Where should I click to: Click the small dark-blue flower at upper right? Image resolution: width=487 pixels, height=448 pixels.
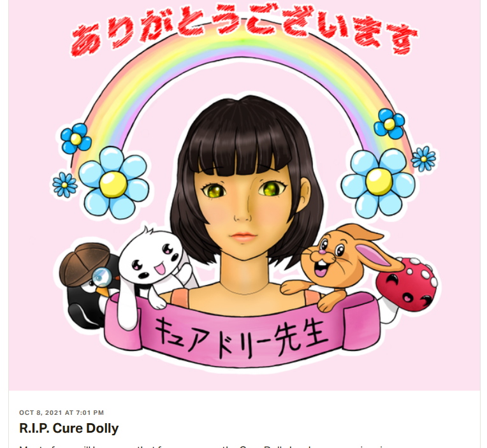389,124
